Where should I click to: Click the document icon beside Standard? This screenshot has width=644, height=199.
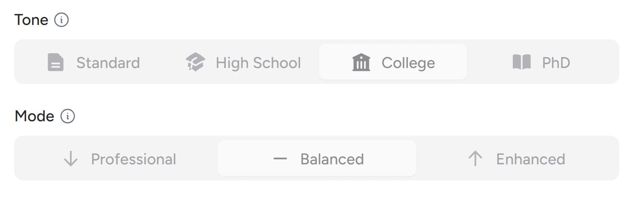tap(55, 63)
